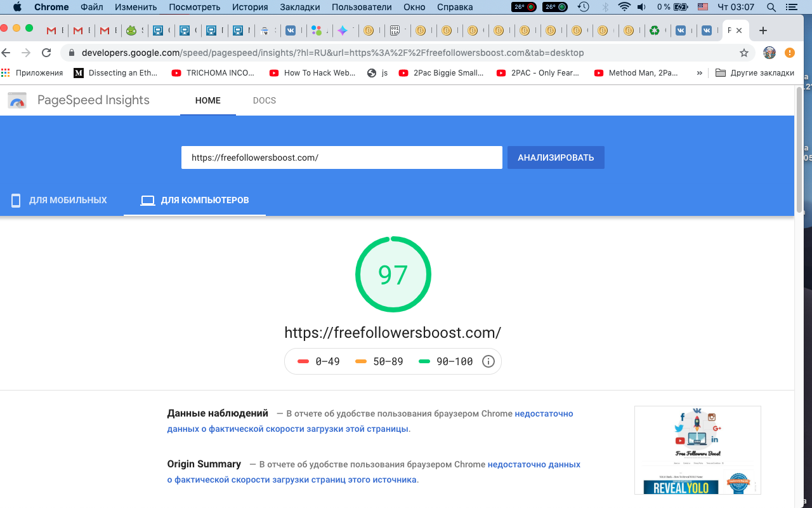Click the browser forward arrow

[26, 53]
